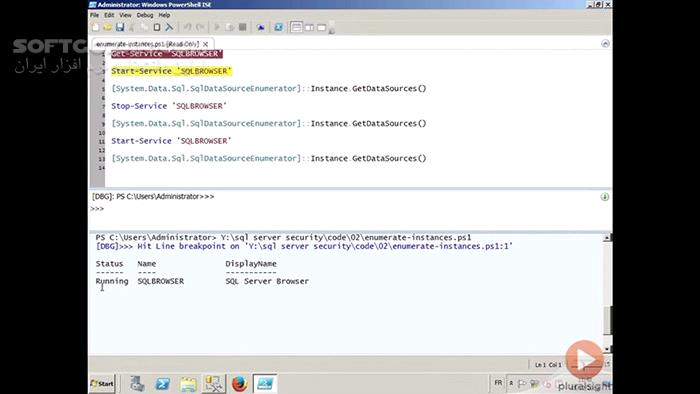The width and height of the screenshot is (700, 394).
Task: Open the Debug menu
Action: click(145, 15)
